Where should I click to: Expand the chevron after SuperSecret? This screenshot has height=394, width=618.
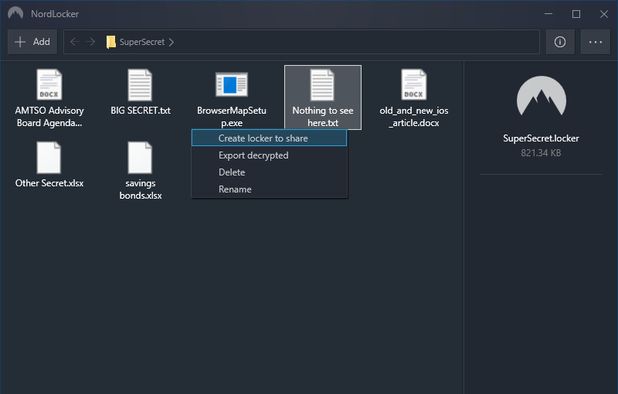pyautogui.click(x=171, y=42)
